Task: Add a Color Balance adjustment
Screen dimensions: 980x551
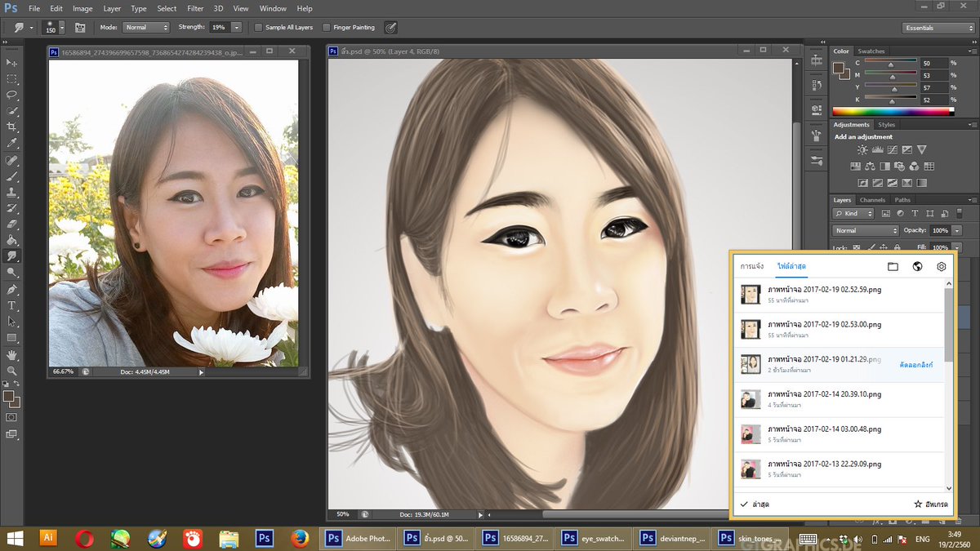Action: [871, 167]
